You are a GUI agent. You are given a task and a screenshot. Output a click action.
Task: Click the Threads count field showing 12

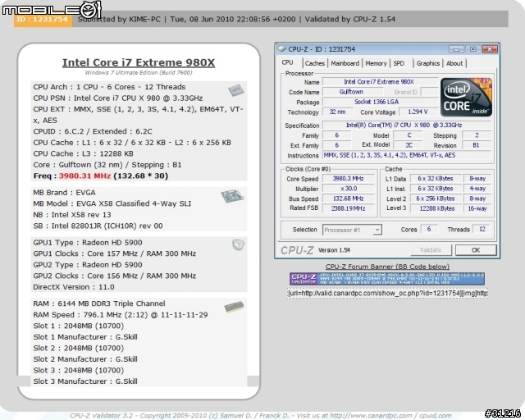click(x=482, y=229)
